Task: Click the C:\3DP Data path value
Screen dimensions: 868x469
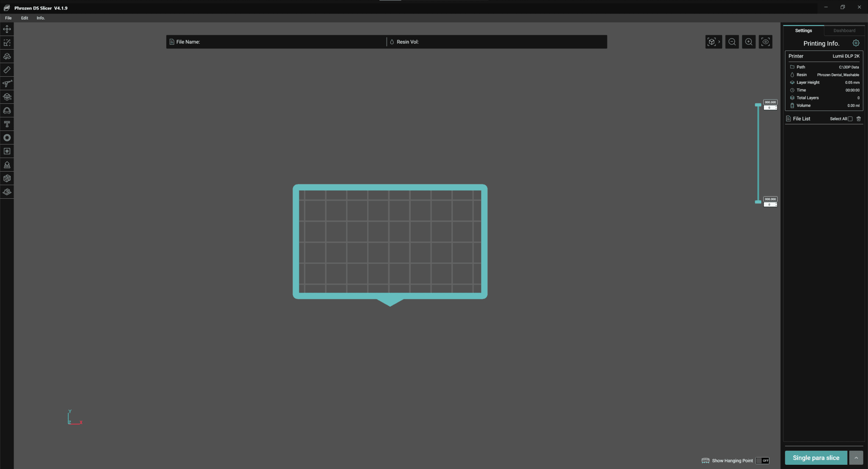Action: click(849, 67)
